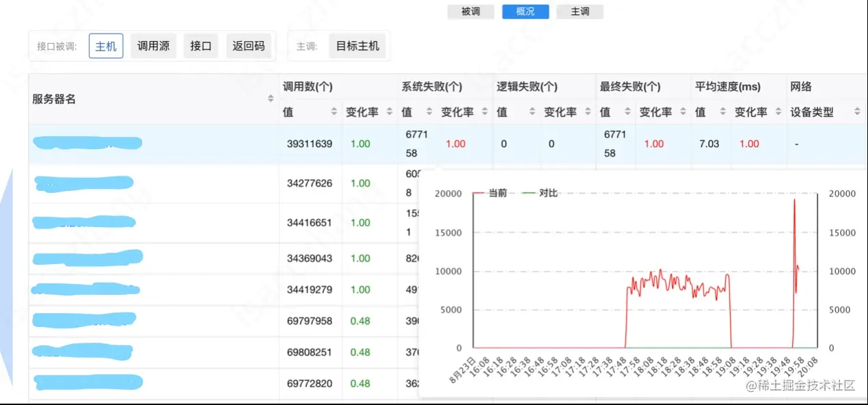Sort by 系统失败 变化率 column arrows
This screenshot has height=405, width=868.
click(x=485, y=112)
